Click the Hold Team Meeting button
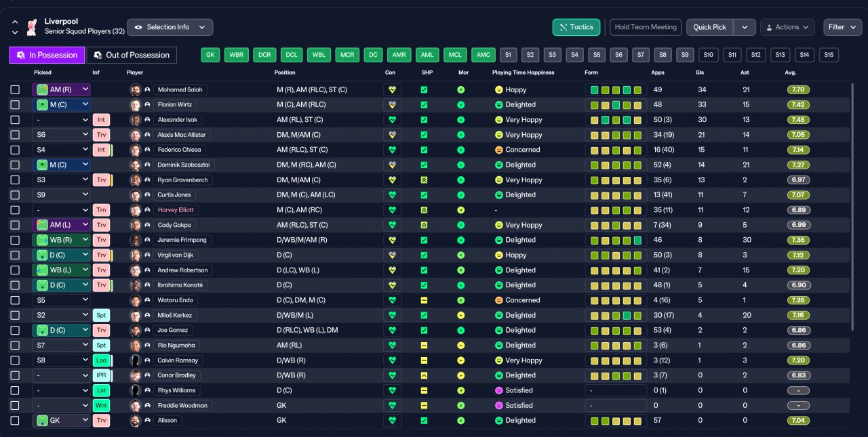868x437 pixels. click(x=646, y=27)
